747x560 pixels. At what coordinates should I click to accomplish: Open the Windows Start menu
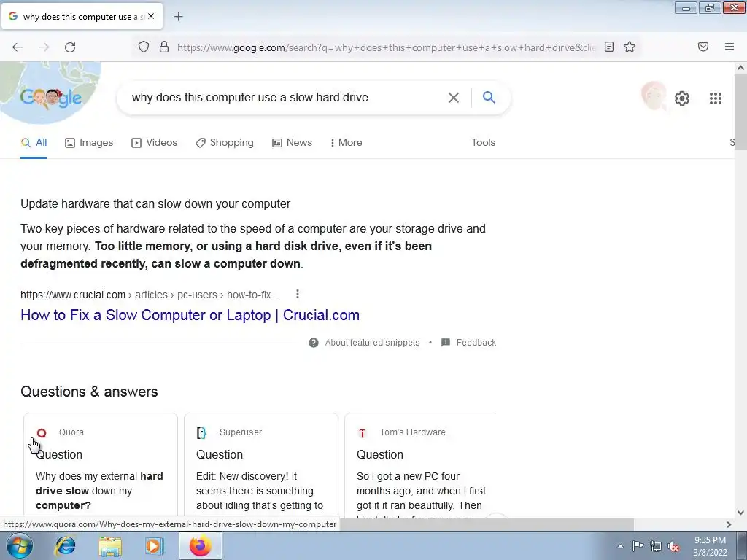click(x=20, y=545)
